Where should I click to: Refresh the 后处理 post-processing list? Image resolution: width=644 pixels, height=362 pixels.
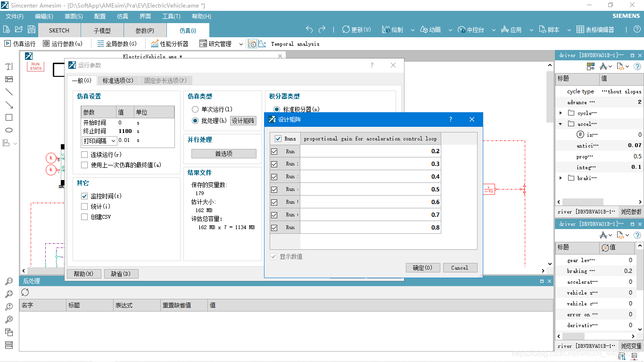coord(25,292)
